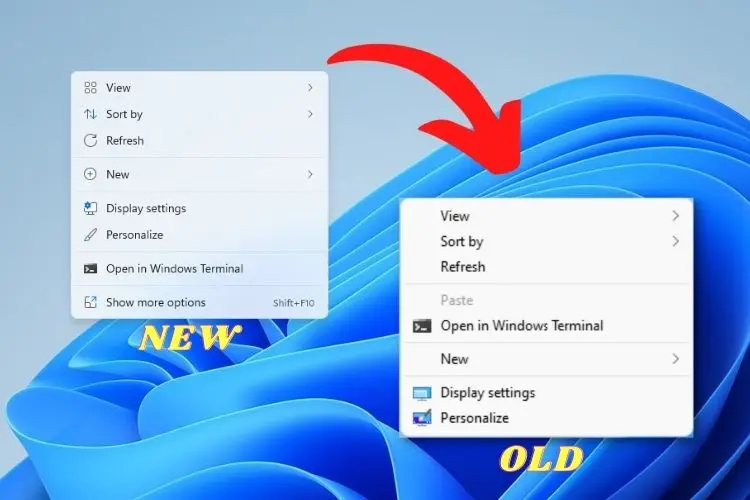
Task: Select New in the new context menu
Action: pos(199,174)
